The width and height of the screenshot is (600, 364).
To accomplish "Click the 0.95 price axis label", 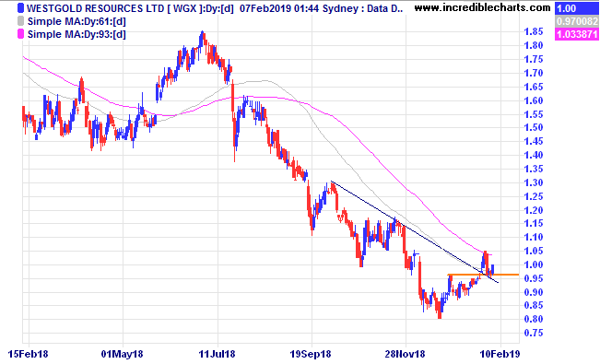I will pos(533,278).
